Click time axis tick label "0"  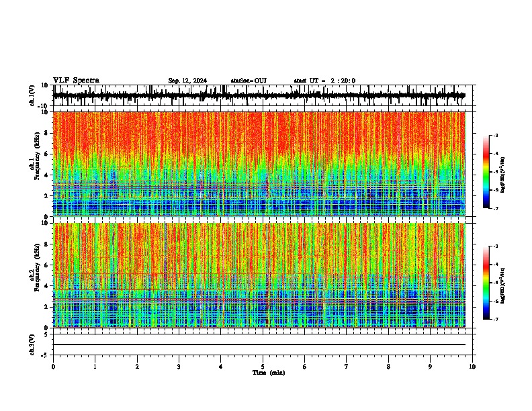(53, 367)
